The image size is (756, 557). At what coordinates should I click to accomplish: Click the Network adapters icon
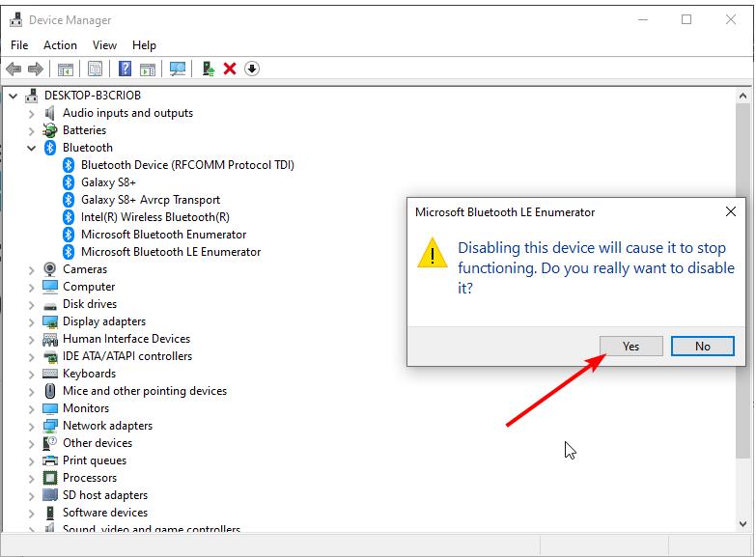50,426
